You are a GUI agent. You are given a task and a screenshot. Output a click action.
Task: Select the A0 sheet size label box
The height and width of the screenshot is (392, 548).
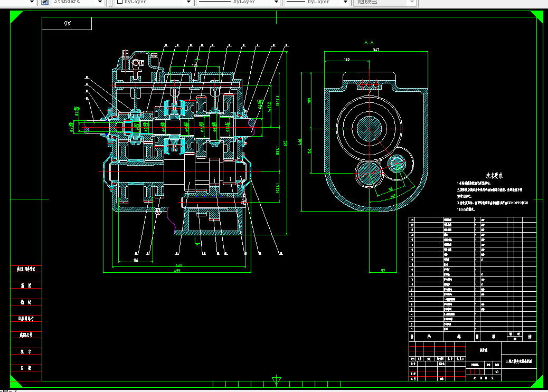(x=67, y=23)
